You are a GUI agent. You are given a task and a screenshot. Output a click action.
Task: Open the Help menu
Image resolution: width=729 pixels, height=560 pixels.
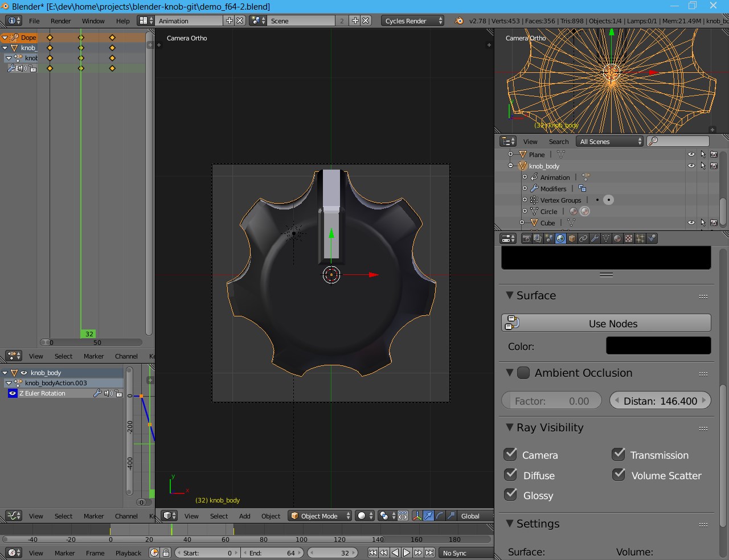click(x=123, y=20)
